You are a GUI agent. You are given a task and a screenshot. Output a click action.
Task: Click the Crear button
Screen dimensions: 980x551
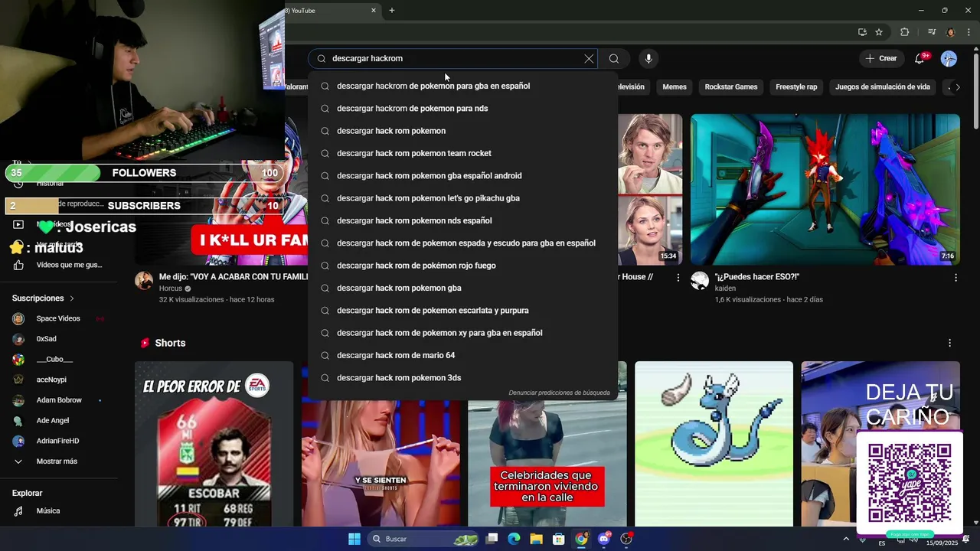tap(880, 59)
